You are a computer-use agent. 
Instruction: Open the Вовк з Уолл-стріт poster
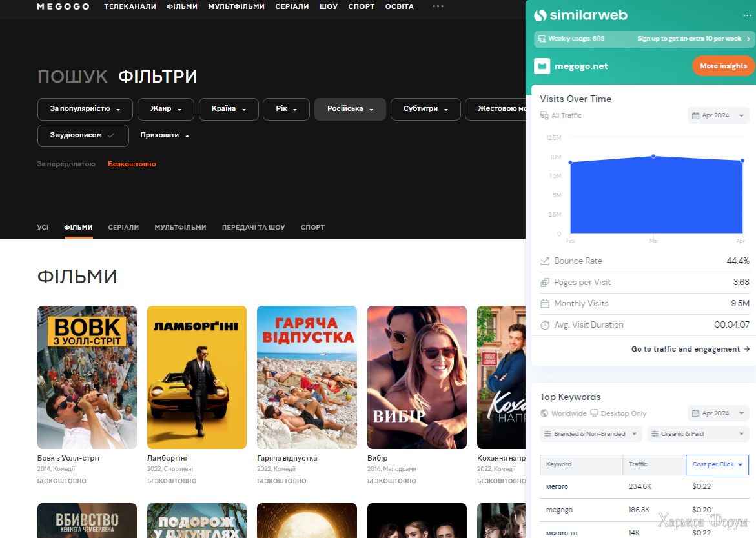pos(87,377)
